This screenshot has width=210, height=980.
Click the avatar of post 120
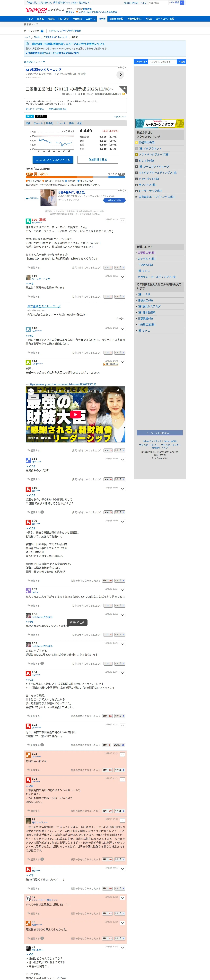coord(28,221)
